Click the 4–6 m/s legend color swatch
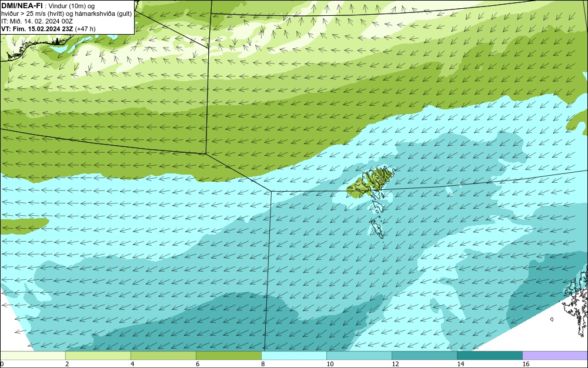The image size is (588, 368). coord(163,355)
